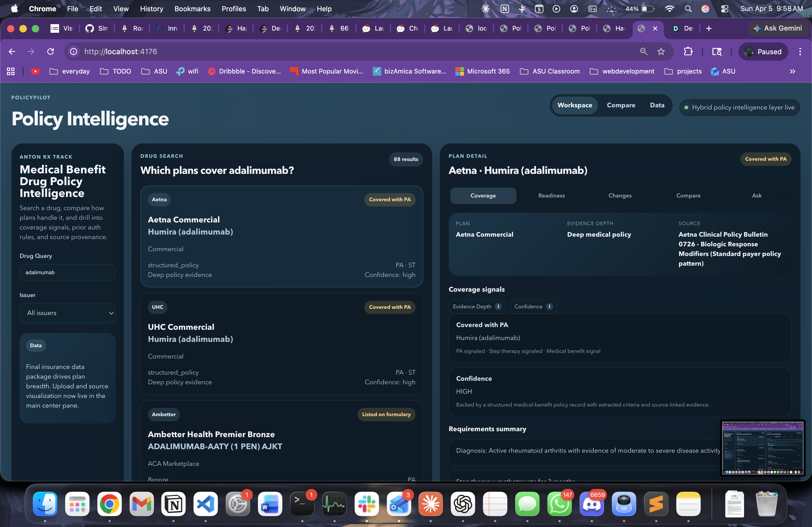Switch to the Data view toggle
The height and width of the screenshot is (527, 812).
point(657,105)
